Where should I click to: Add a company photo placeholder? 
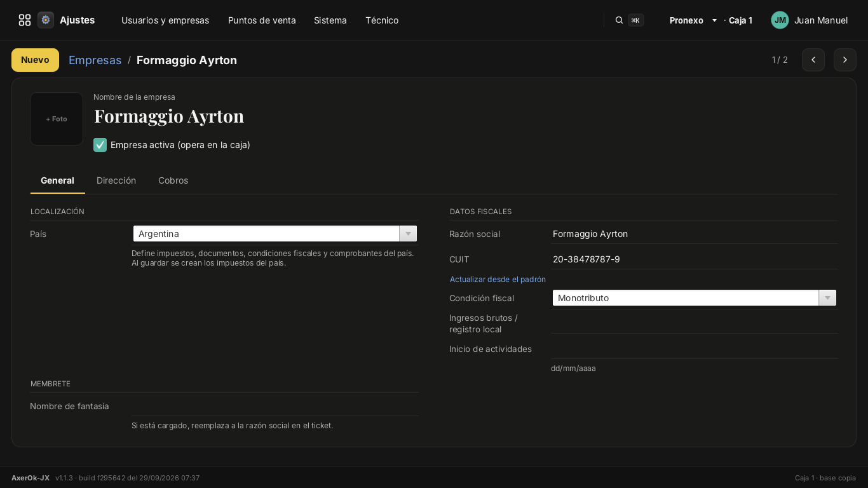(x=57, y=119)
